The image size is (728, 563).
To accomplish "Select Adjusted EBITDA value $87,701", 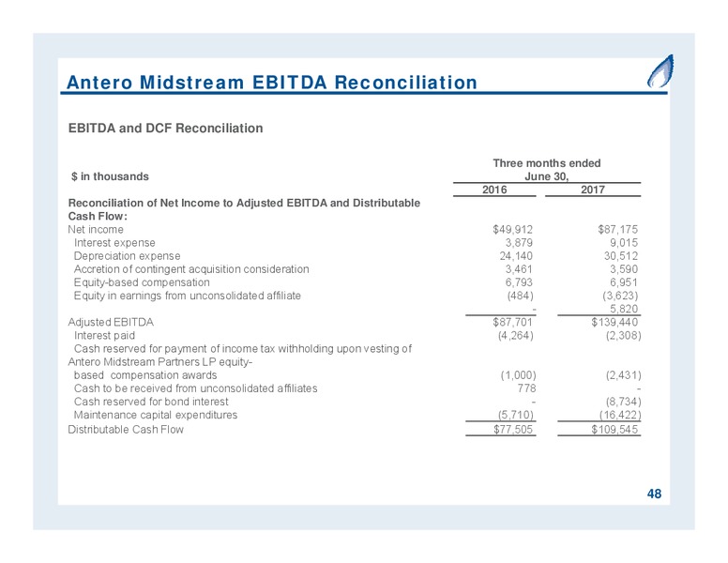I will click(512, 322).
